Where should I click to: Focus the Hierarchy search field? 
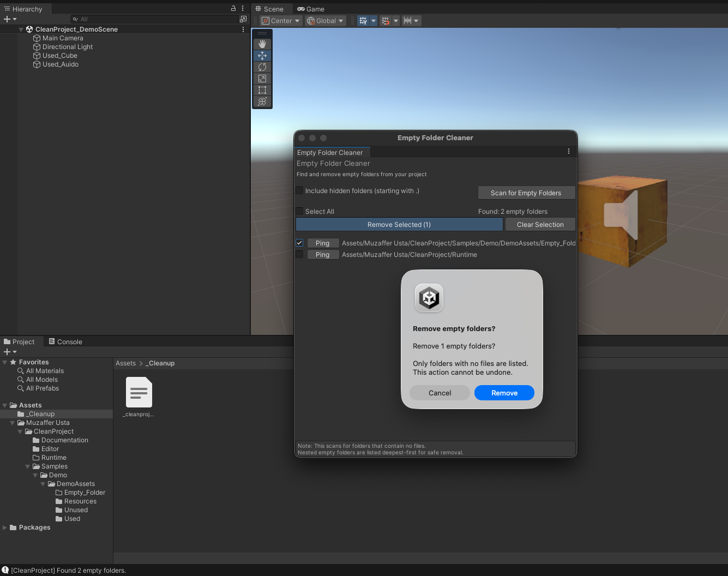(x=154, y=19)
